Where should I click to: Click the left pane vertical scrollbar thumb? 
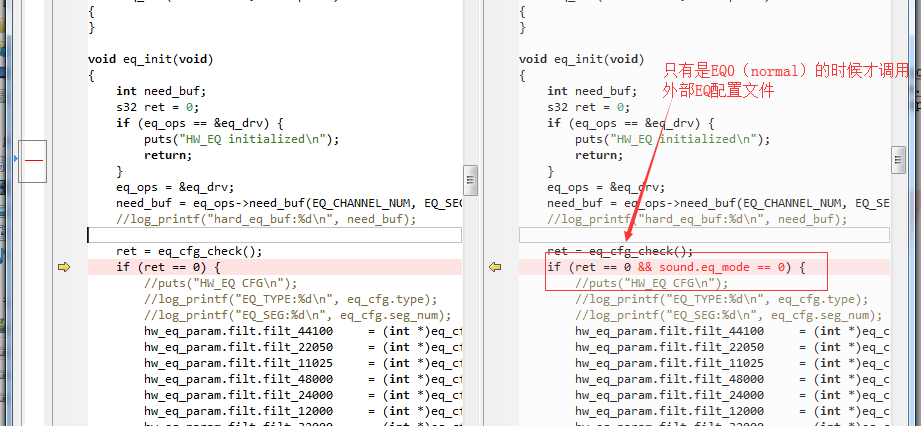pos(470,180)
